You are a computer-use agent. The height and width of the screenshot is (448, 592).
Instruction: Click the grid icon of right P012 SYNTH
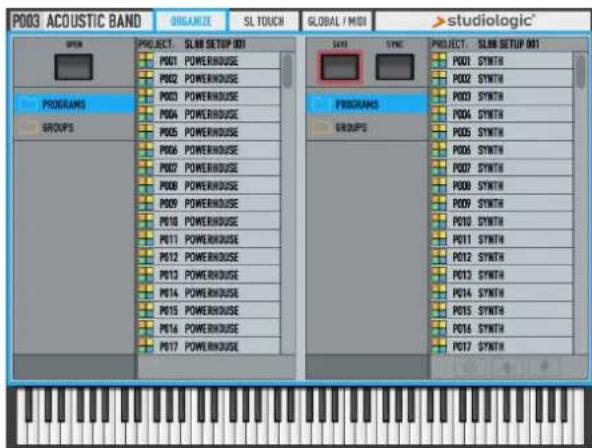(x=439, y=257)
